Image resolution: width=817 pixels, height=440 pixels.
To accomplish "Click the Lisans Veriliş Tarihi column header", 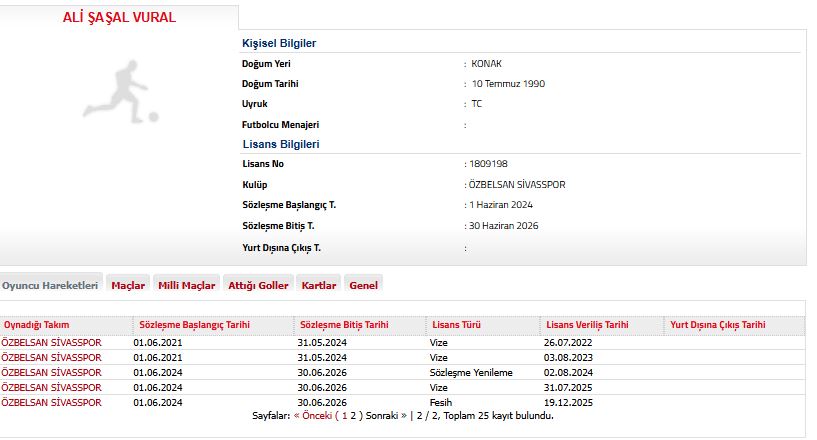I will (587, 325).
